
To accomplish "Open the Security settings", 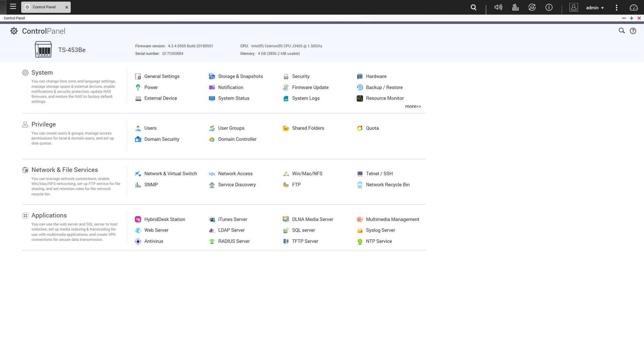I will pyautogui.click(x=296, y=76).
